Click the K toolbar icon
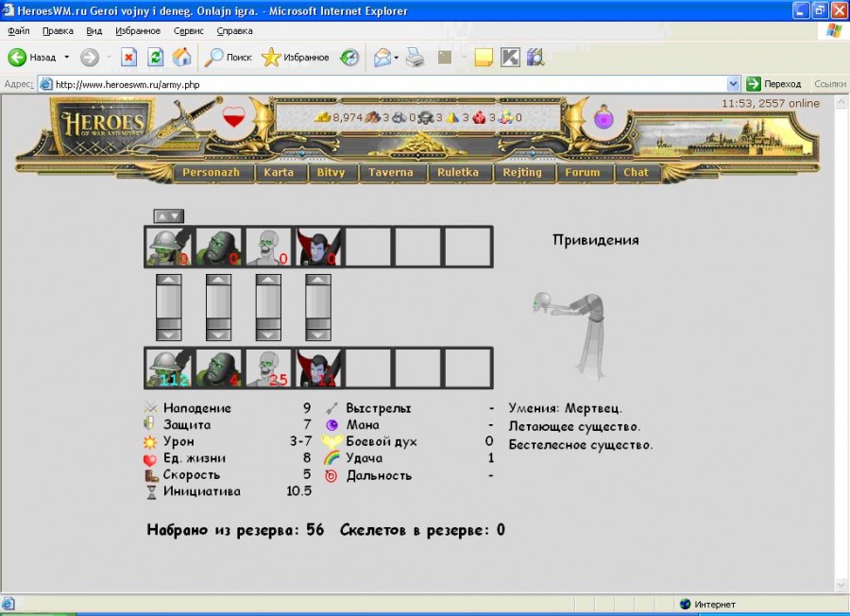The height and width of the screenshot is (616, 850). [510, 57]
